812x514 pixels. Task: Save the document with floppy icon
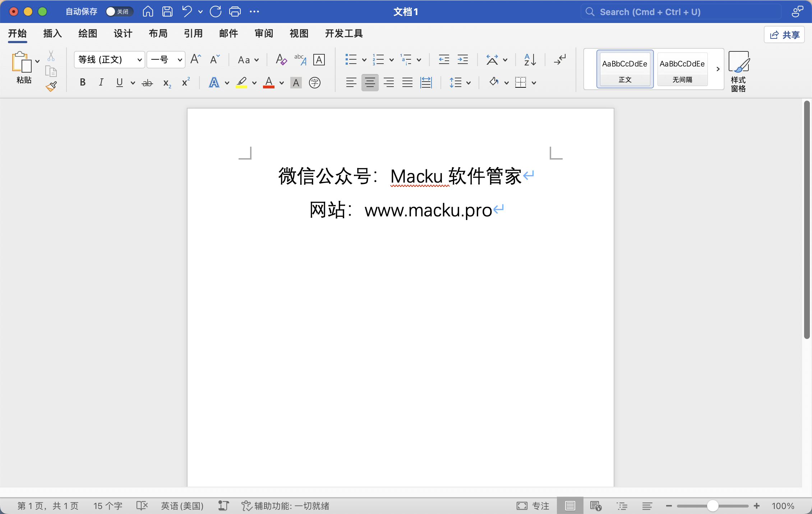pos(167,12)
